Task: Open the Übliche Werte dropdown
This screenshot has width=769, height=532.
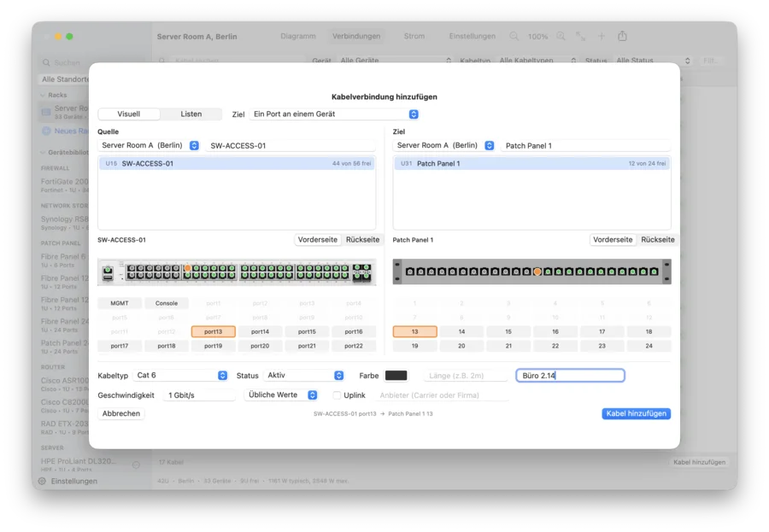Action: (x=281, y=395)
